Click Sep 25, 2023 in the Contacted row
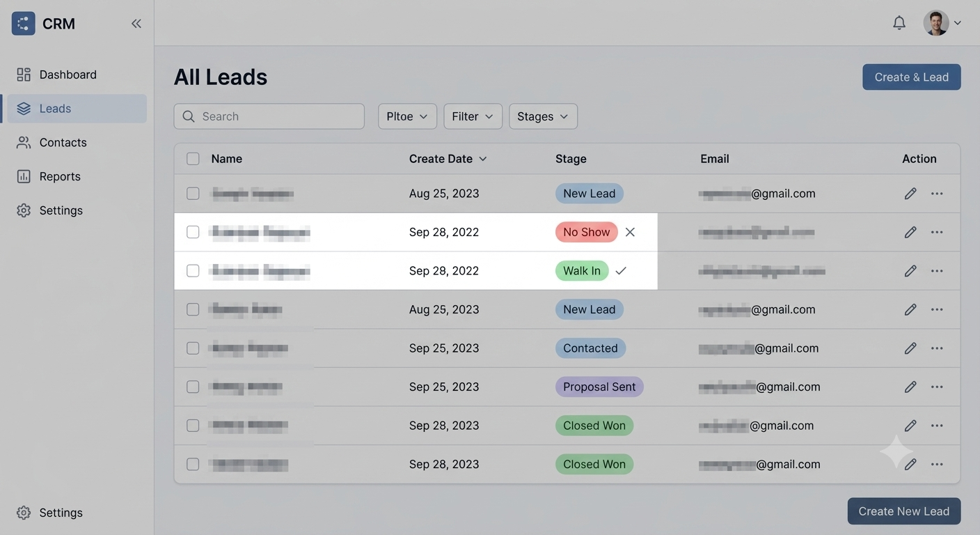 444,348
